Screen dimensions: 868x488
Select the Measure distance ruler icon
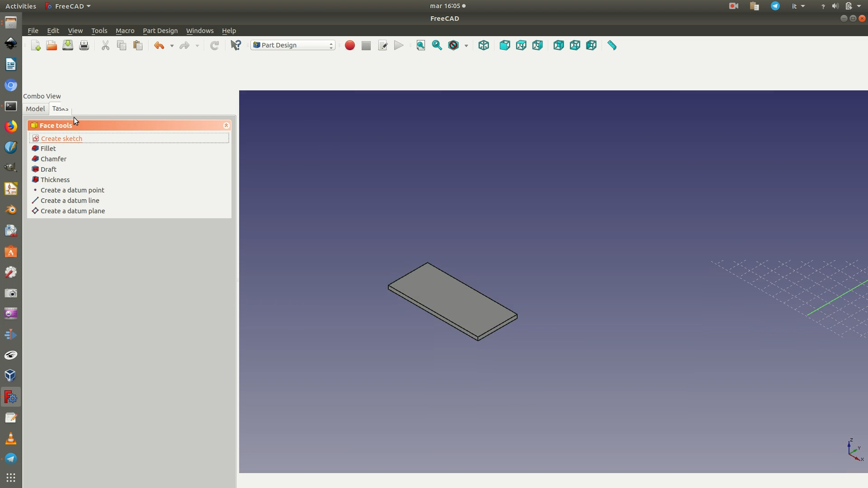[x=612, y=45]
